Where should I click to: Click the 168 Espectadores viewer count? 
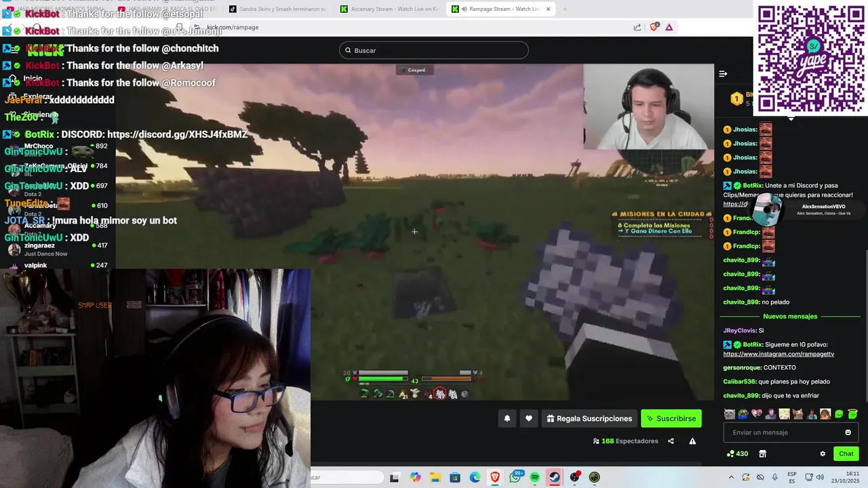tap(625, 441)
